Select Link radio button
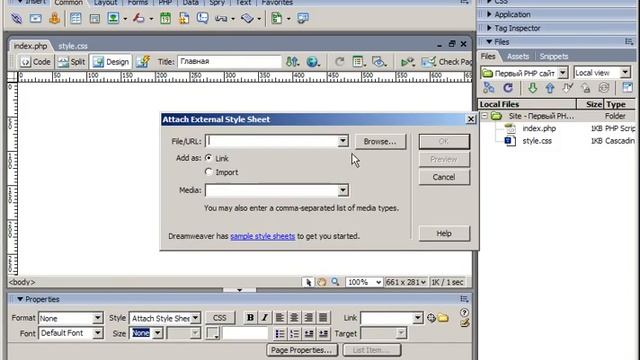Viewport: 640px width, 360px height. (x=209, y=158)
